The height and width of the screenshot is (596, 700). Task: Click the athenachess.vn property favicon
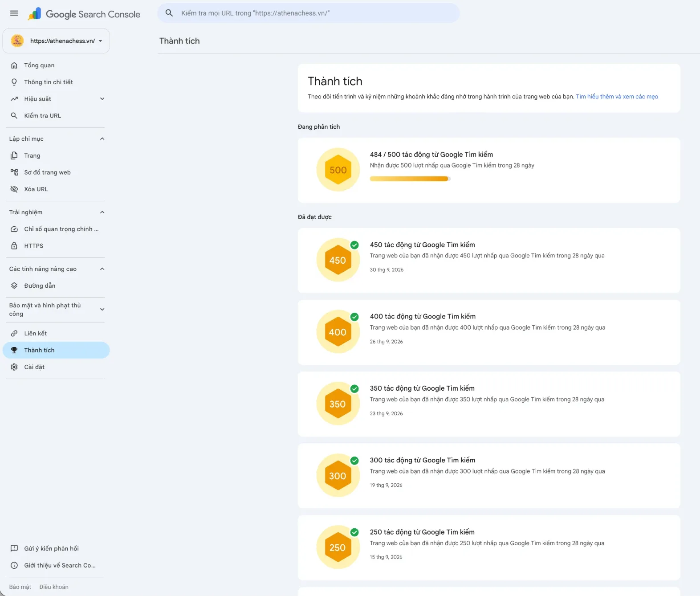tap(17, 41)
